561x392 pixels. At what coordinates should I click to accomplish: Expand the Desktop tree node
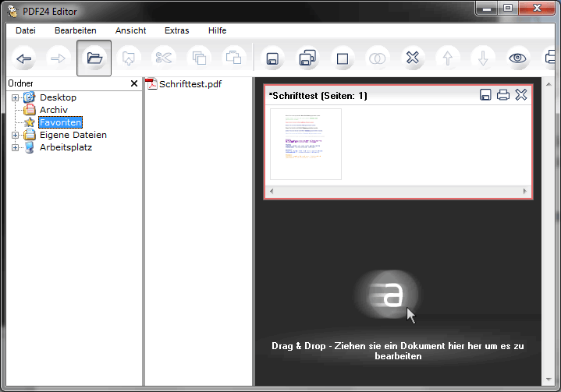[15, 97]
